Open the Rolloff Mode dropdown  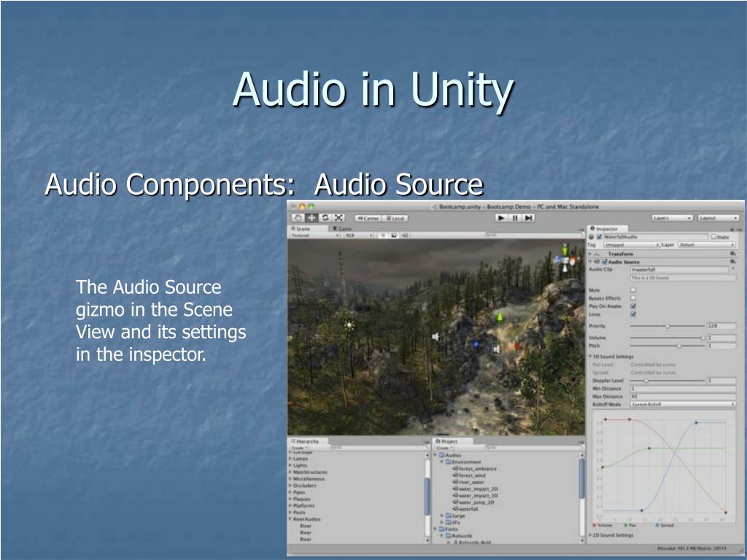(683, 404)
